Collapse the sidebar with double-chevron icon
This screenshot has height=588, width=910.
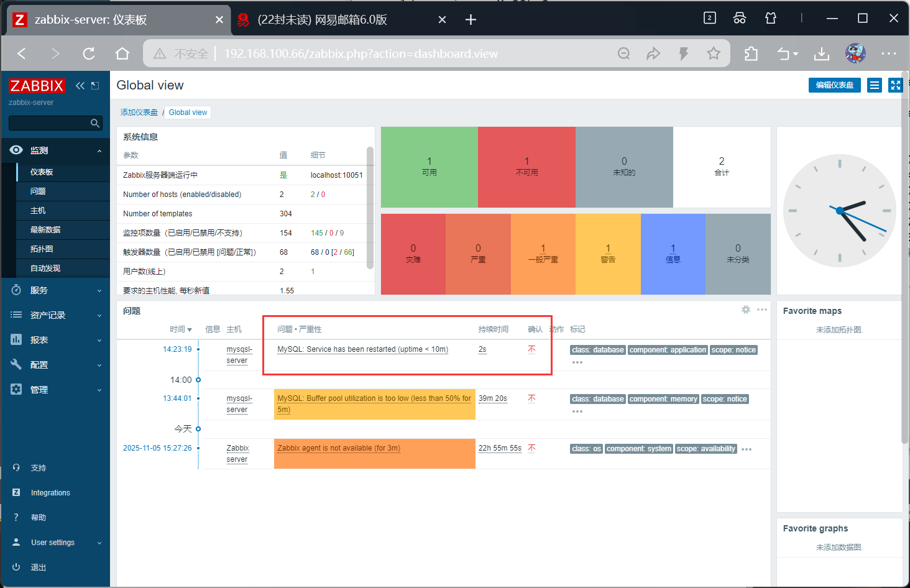[80, 86]
